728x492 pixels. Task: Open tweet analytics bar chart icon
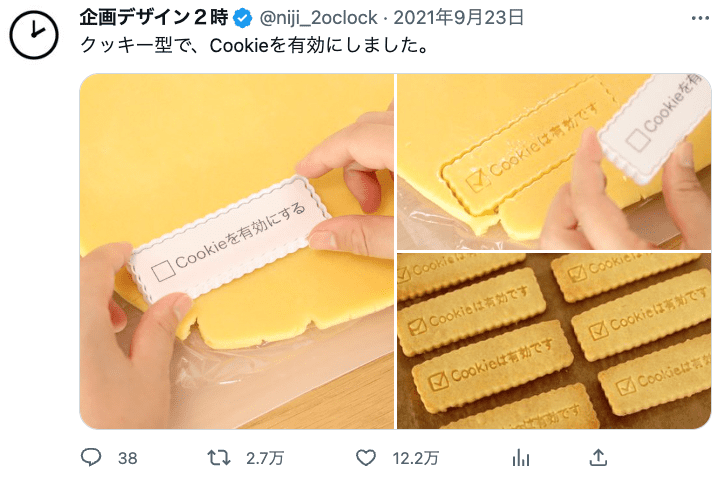[x=521, y=458]
